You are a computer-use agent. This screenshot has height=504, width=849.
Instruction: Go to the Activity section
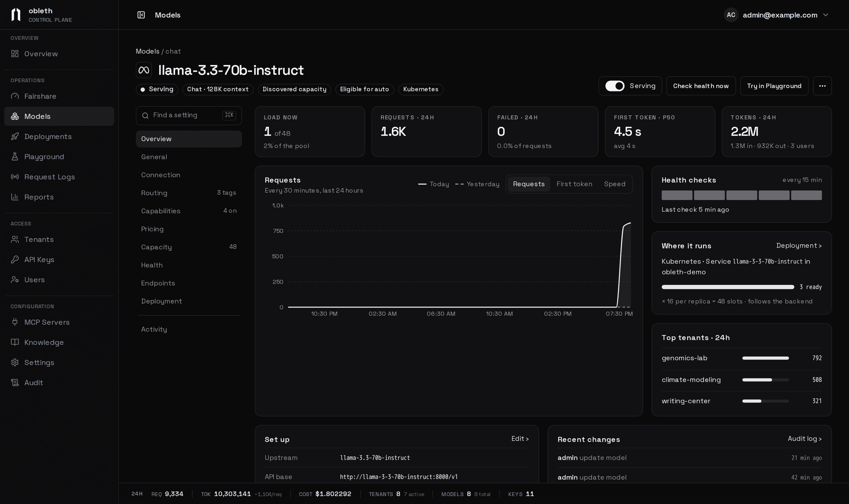(189, 330)
